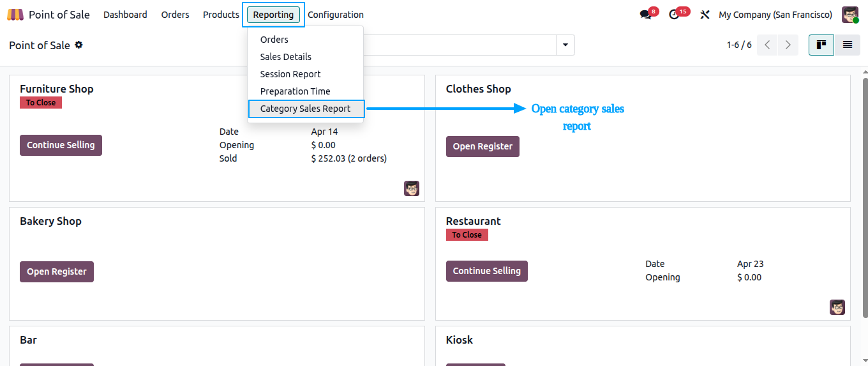Click the Clothes Shop title
This screenshot has height=366, width=868.
pos(479,89)
